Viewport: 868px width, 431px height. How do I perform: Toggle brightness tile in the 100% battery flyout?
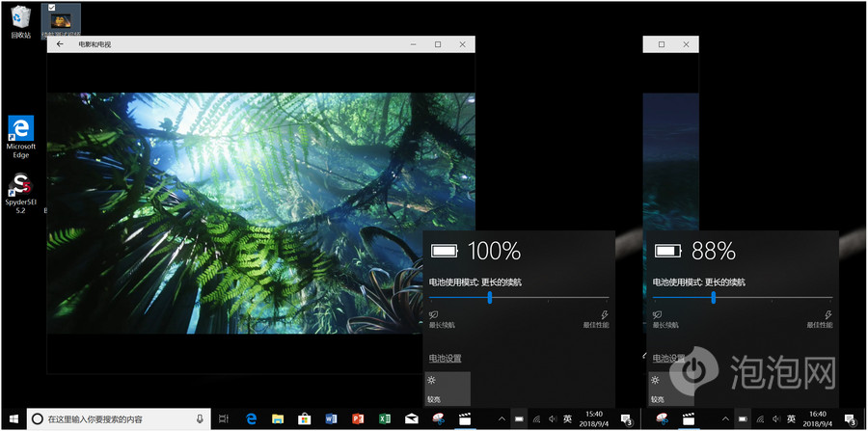pos(448,388)
